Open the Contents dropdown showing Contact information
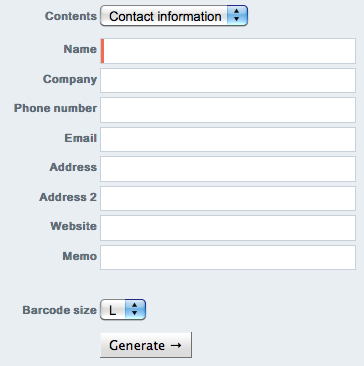 [x=174, y=16]
